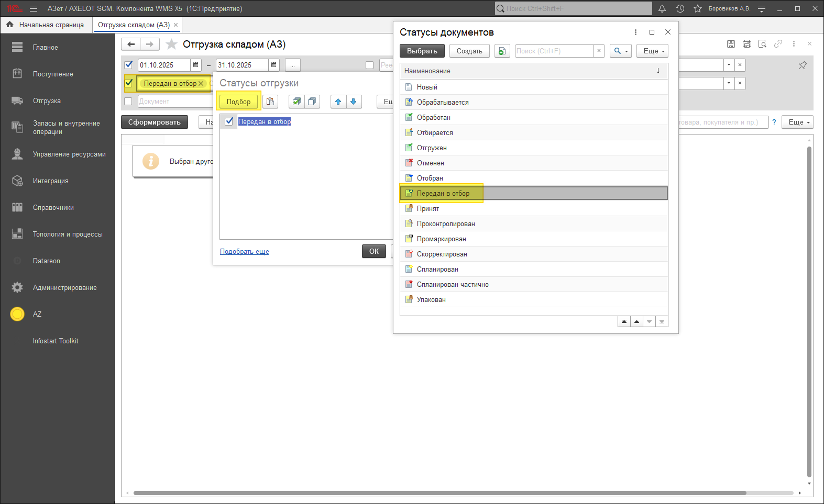Open the history clock icon in title bar
This screenshot has width=824, height=504.
pos(680,8)
